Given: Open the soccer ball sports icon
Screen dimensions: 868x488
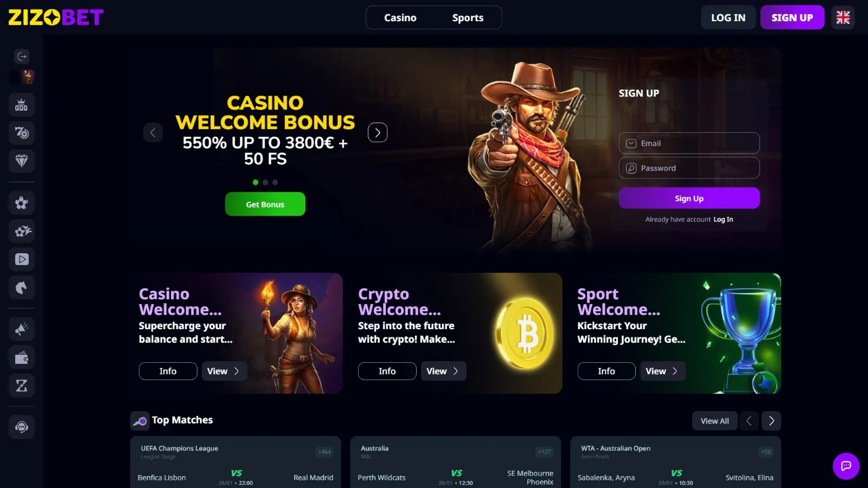Looking at the screenshot, I should (22, 203).
